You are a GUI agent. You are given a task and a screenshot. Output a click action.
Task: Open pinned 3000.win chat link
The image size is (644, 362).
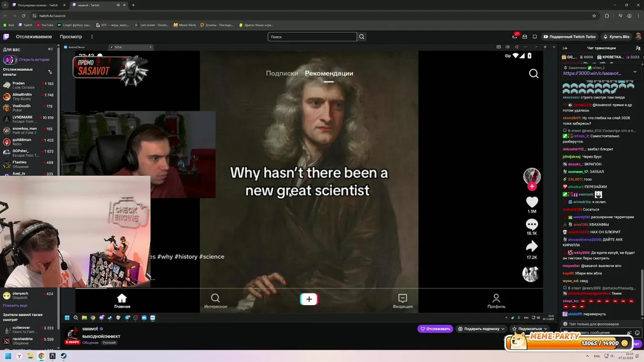pyautogui.click(x=592, y=73)
